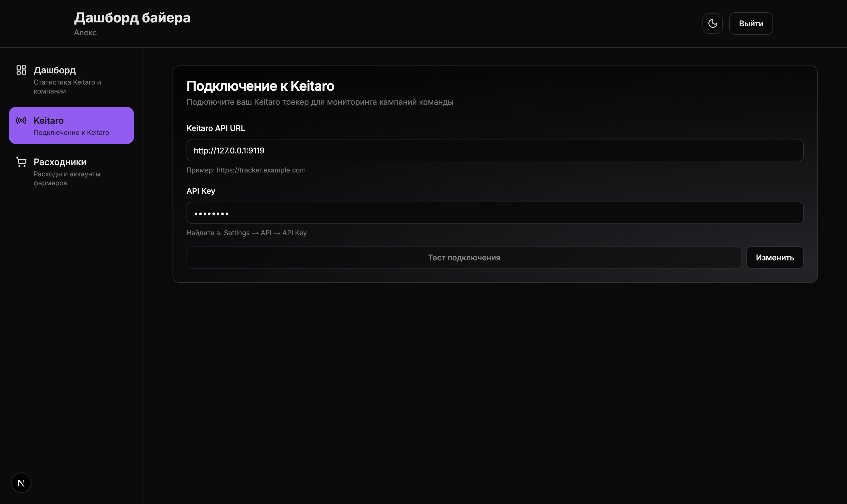Click Keitaro API URL label
Viewport: 847px width, 504px height.
pos(216,128)
